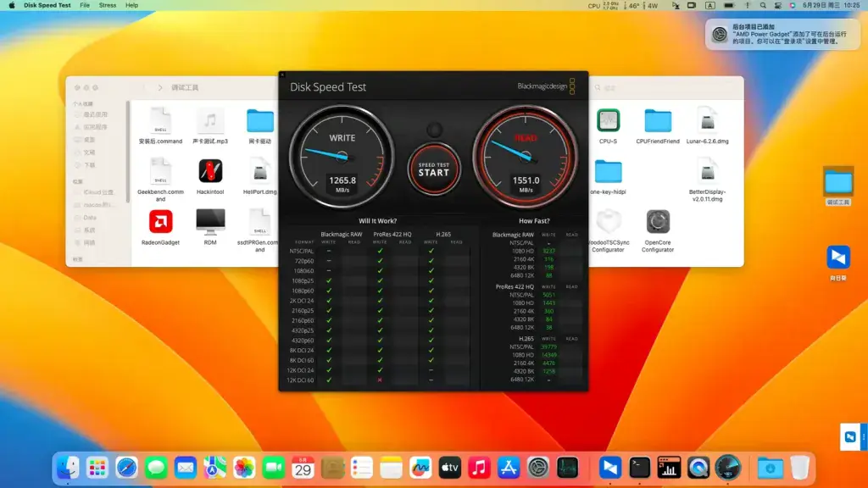The image size is (868, 488).
Task: Click the date and time in menu bar
Action: click(832, 5)
